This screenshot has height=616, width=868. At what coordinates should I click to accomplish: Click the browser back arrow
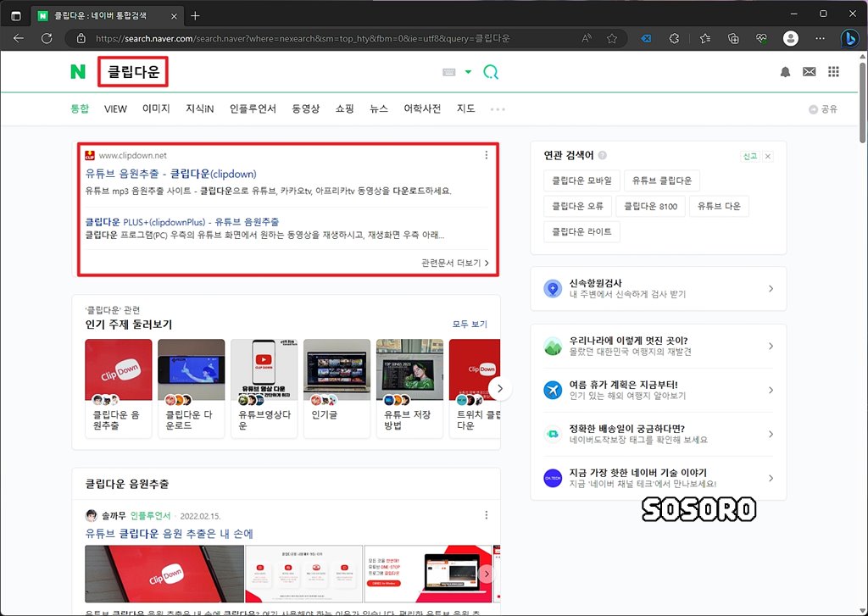(19, 38)
